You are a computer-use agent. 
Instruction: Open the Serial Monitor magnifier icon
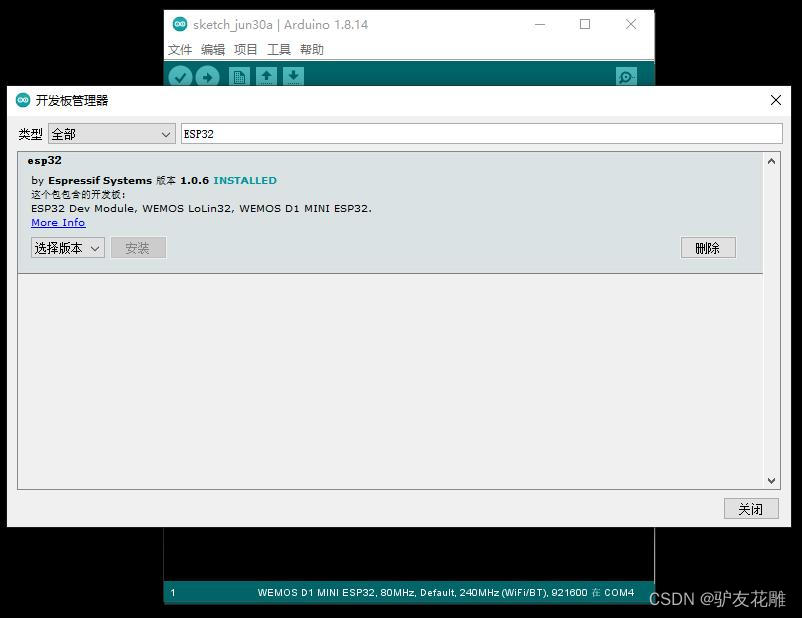pyautogui.click(x=626, y=77)
